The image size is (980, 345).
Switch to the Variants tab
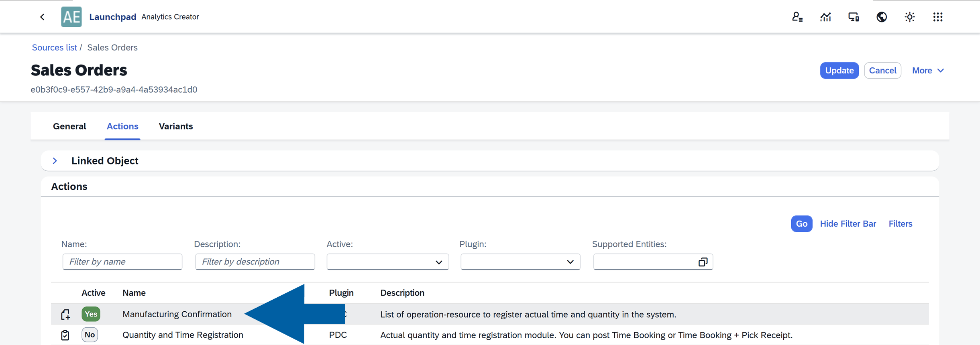176,126
